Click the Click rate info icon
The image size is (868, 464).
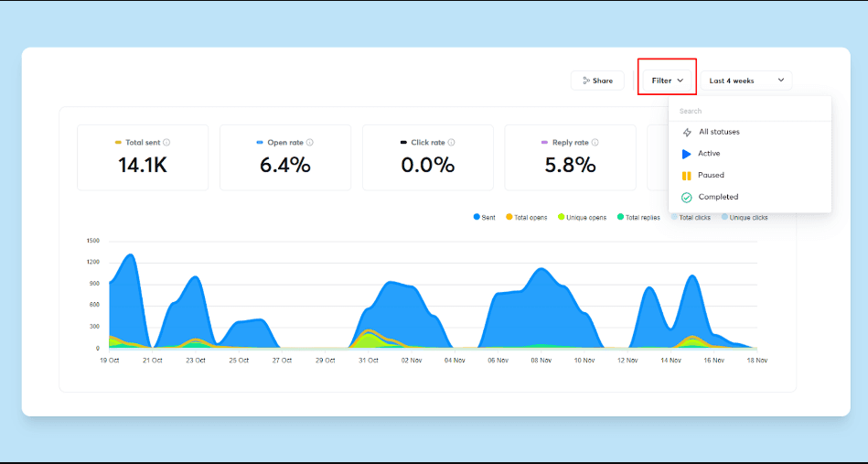(451, 142)
